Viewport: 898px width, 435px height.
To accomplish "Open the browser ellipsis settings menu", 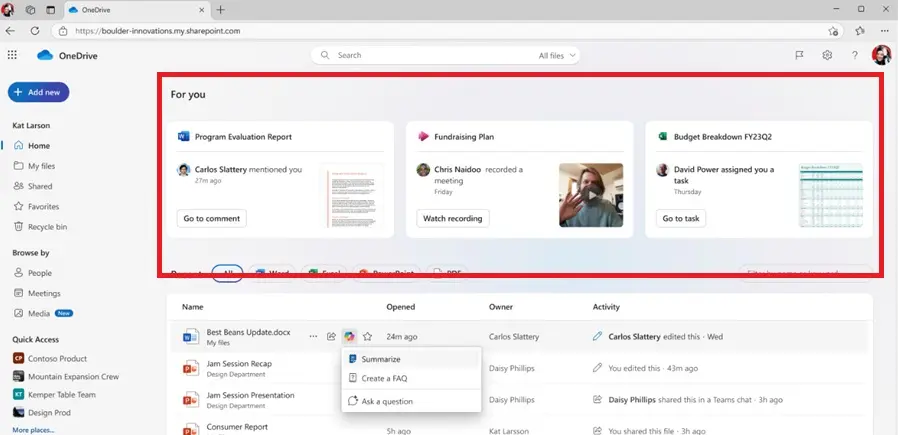I will (886, 31).
